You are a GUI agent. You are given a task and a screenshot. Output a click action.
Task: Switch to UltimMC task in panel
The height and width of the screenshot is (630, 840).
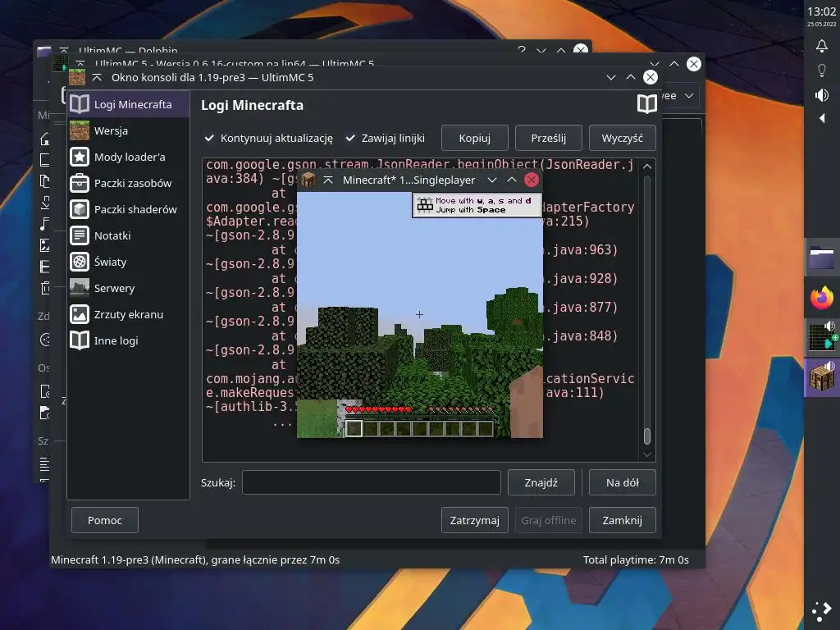(x=822, y=337)
